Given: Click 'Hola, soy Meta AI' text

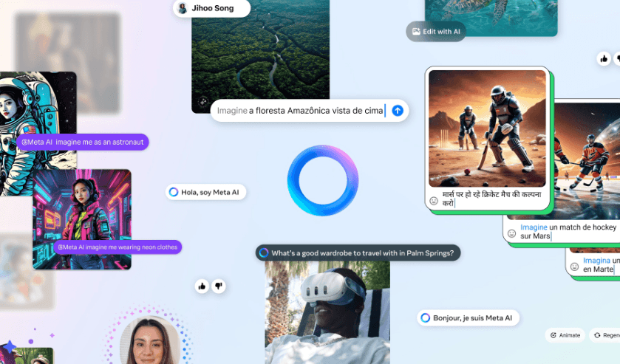Looking at the screenshot, I should (x=210, y=193).
